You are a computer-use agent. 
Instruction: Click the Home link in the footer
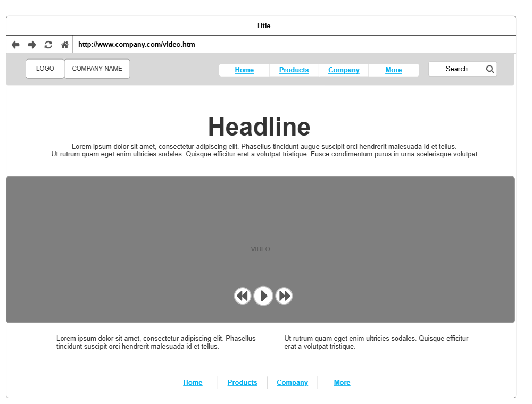tap(193, 382)
